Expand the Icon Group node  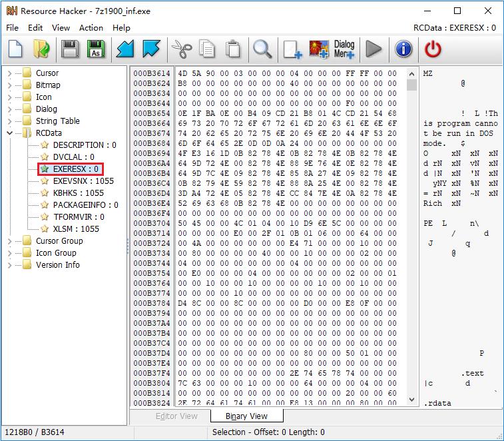click(9, 253)
